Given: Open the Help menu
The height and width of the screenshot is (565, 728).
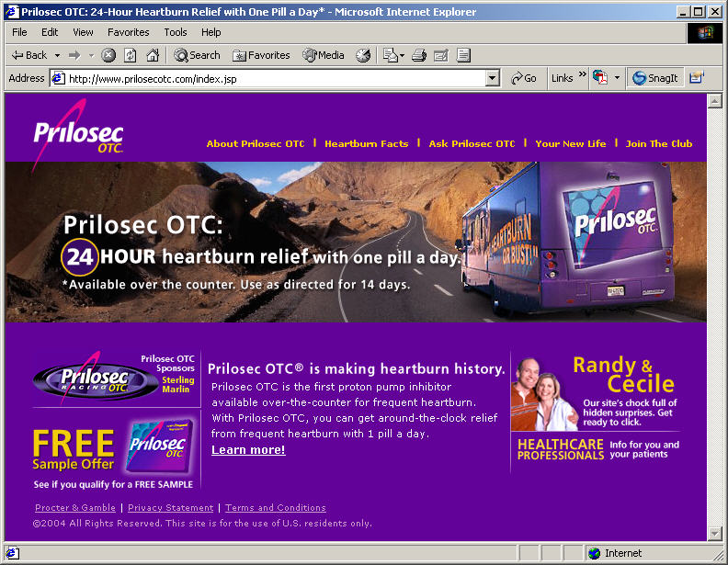Looking at the screenshot, I should tap(210, 32).
